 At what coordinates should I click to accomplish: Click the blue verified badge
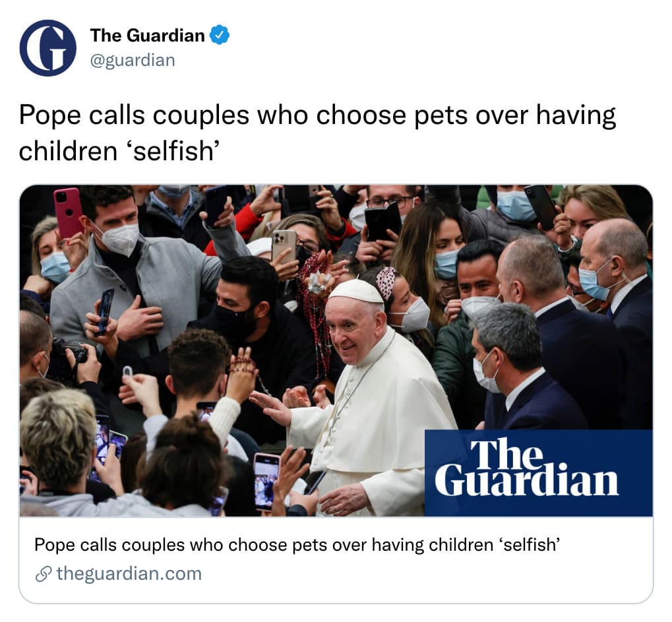(220, 35)
